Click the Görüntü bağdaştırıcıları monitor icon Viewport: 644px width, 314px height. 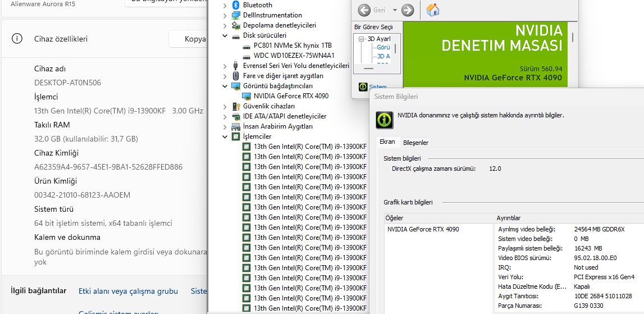[236, 86]
